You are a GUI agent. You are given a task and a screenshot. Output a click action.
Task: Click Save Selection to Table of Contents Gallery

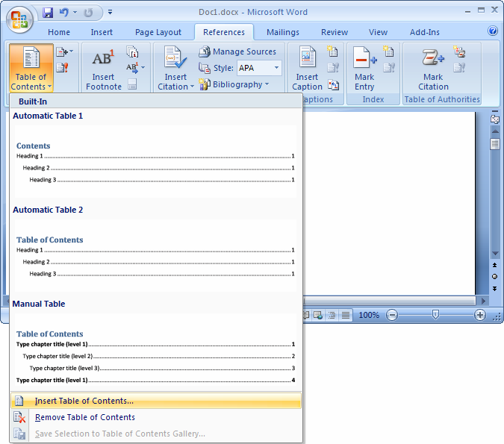click(155, 434)
